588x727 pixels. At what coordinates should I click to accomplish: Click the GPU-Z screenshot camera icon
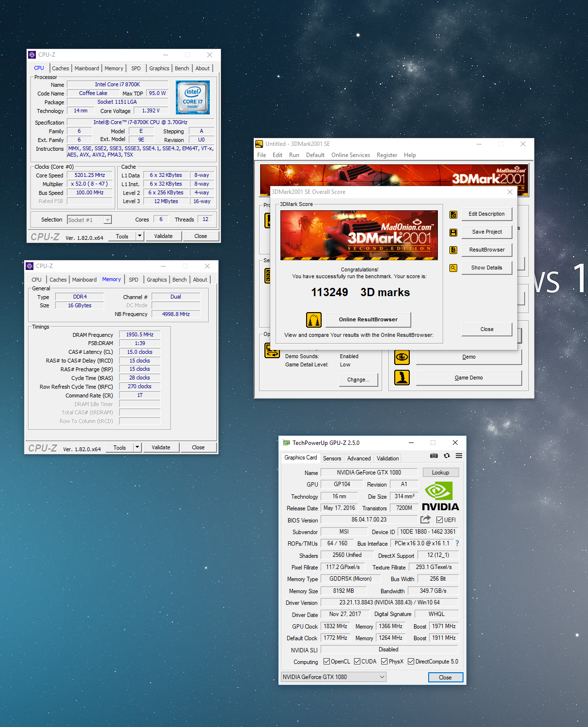434,456
